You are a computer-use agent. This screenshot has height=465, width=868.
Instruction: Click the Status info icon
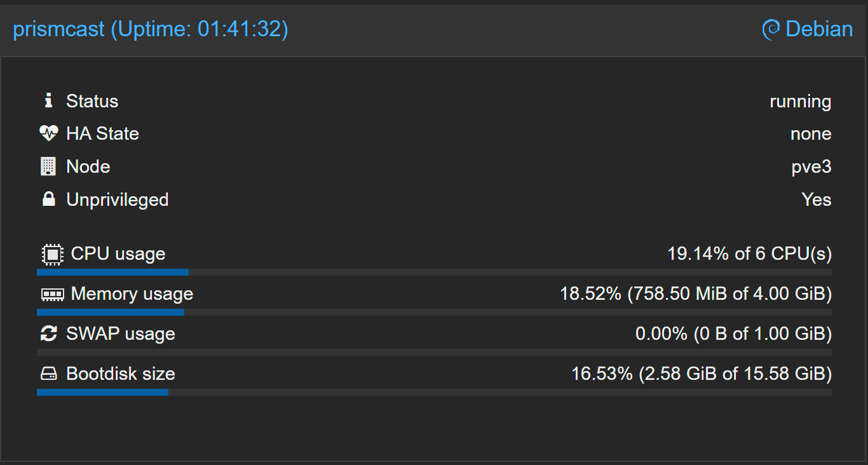click(x=48, y=100)
